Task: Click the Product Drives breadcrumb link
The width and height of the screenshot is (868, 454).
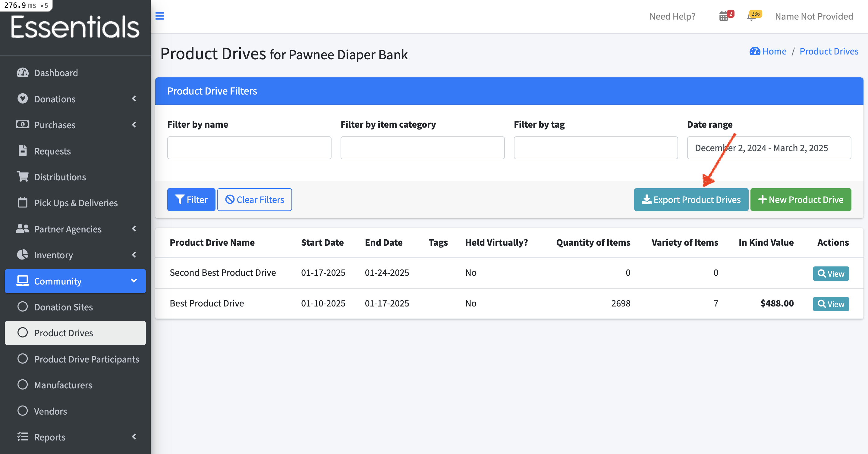Action: click(829, 51)
